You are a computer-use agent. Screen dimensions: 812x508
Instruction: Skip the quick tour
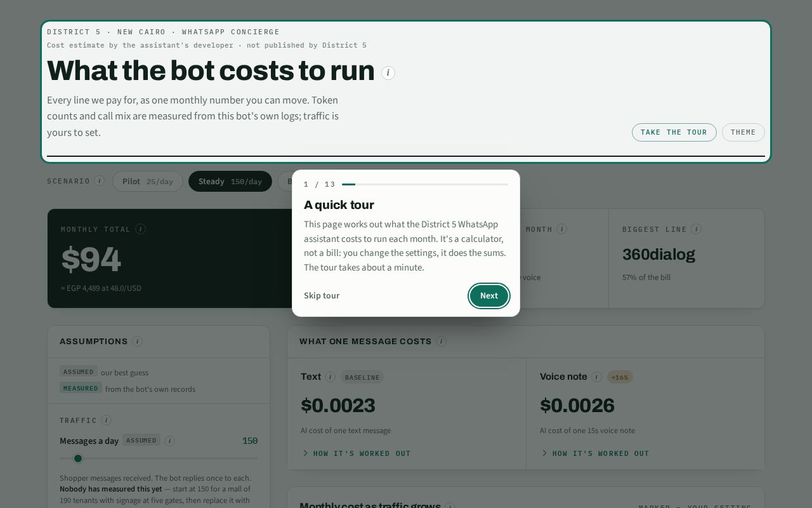pos(322,296)
